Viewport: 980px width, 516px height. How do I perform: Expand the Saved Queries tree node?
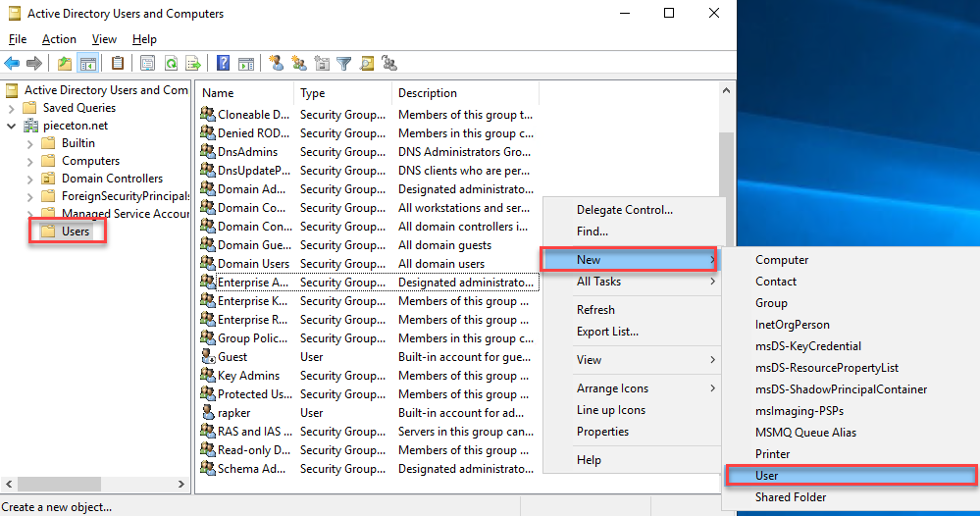coord(11,108)
